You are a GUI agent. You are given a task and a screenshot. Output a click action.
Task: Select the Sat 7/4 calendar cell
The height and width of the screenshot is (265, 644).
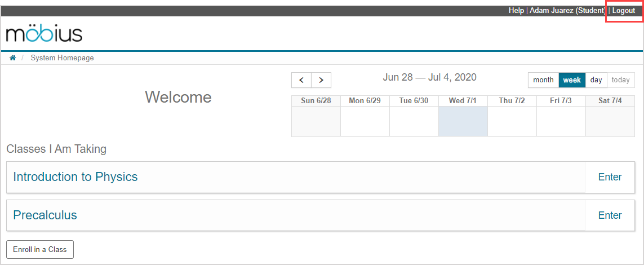(x=610, y=121)
